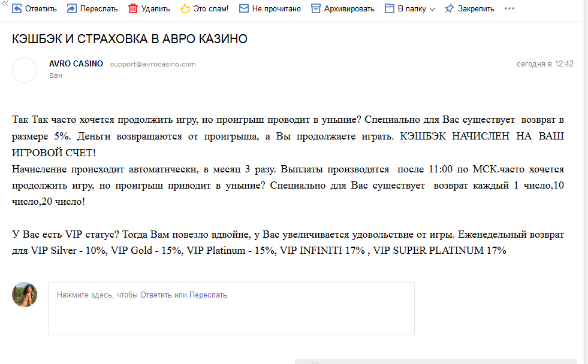Screen dimensions: 588x364
Task: Click the Reply arrow icon
Action: pos(17,8)
